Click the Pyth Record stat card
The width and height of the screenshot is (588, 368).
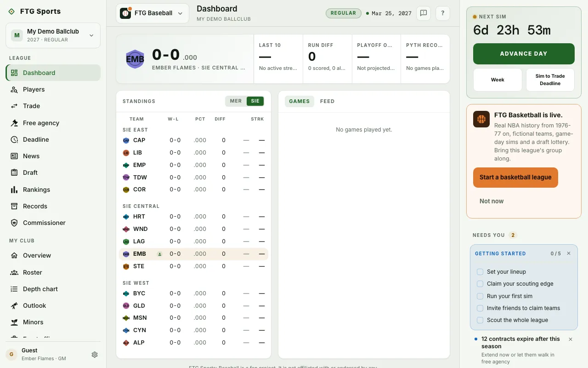pyautogui.click(x=425, y=59)
